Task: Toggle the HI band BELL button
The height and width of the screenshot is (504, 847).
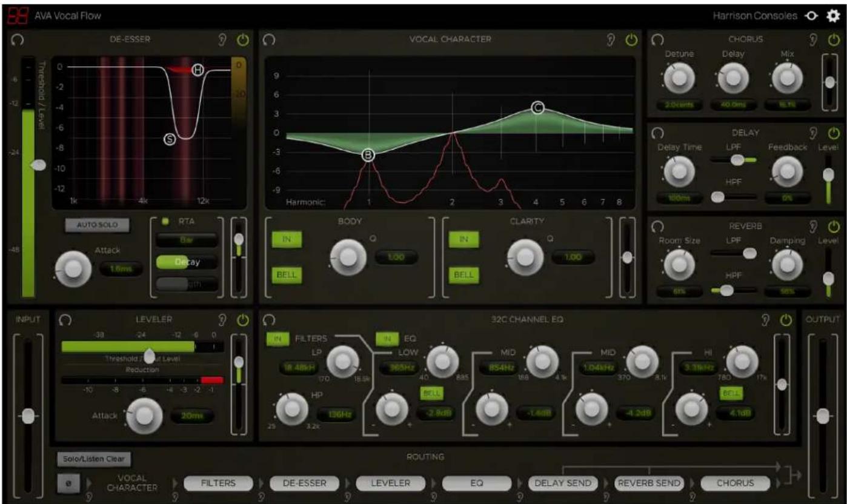Action: [731, 393]
